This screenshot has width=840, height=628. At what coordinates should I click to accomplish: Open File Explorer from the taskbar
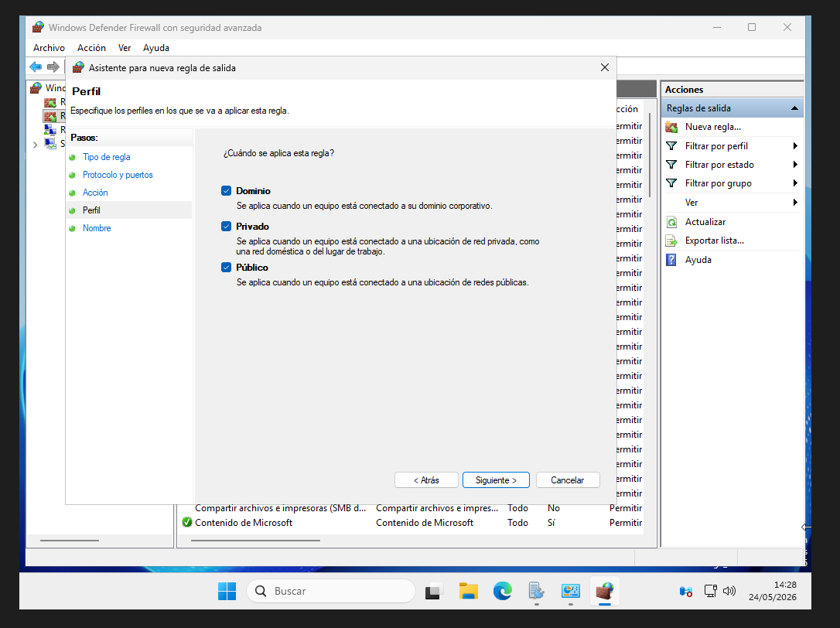pyautogui.click(x=468, y=591)
